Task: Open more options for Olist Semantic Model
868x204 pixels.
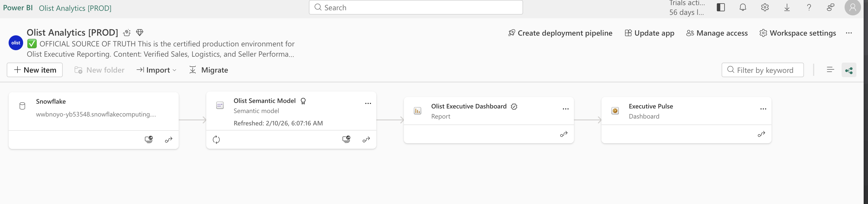Action: tap(368, 103)
